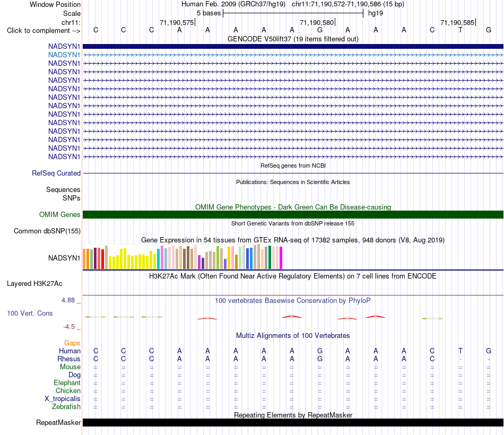Screen dimensions: 504x435
Task: Click the 'Elephant' species label
Action: pos(67,382)
